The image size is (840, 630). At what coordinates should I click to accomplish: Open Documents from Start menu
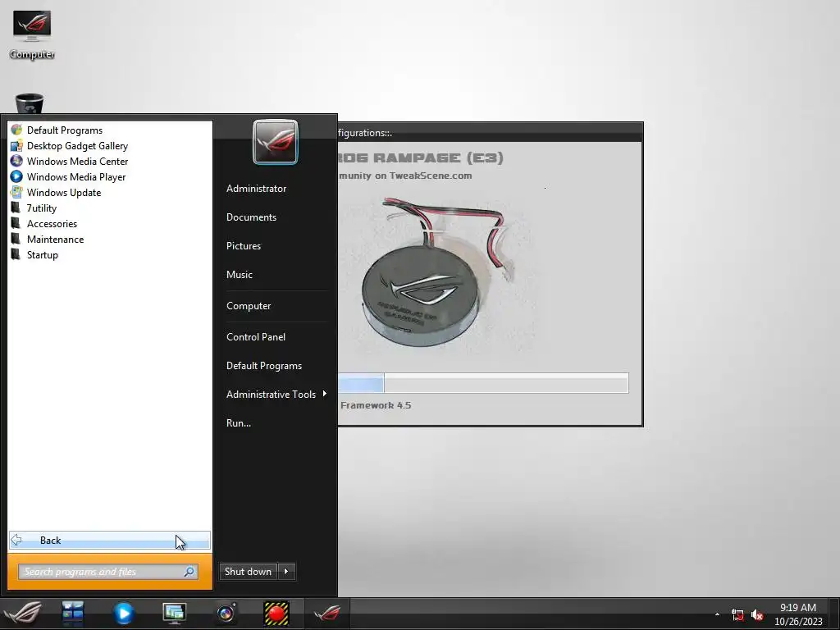pyautogui.click(x=251, y=217)
